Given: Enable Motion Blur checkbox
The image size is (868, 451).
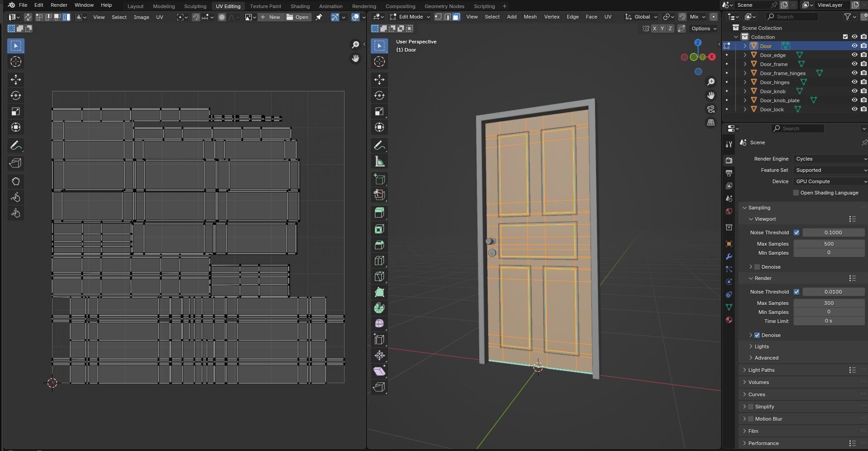Looking at the screenshot, I should 751,419.
